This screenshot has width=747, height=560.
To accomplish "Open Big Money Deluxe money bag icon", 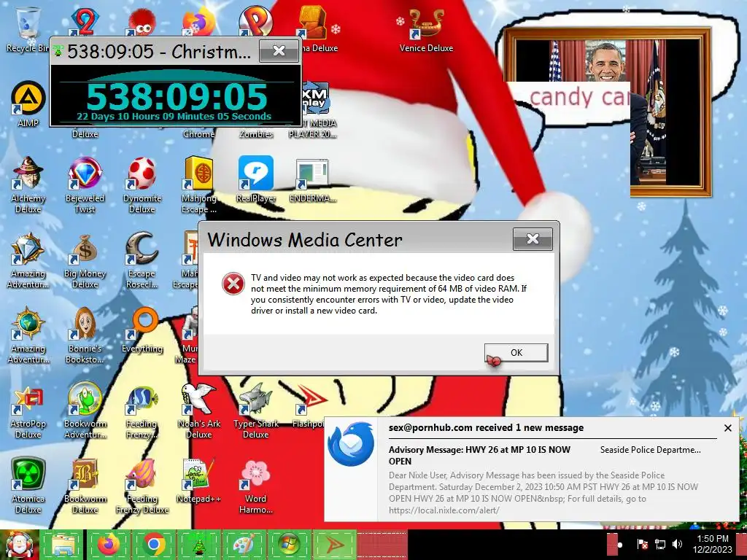I will 85,260.
